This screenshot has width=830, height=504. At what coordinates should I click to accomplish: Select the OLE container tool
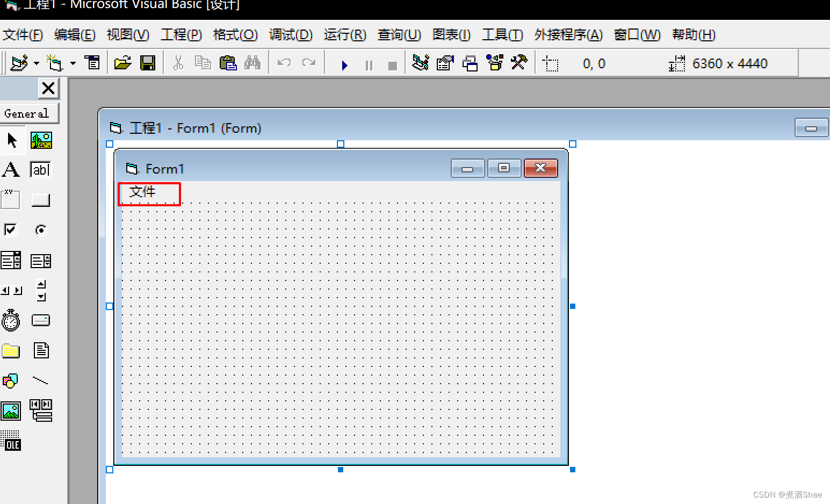coord(11,441)
